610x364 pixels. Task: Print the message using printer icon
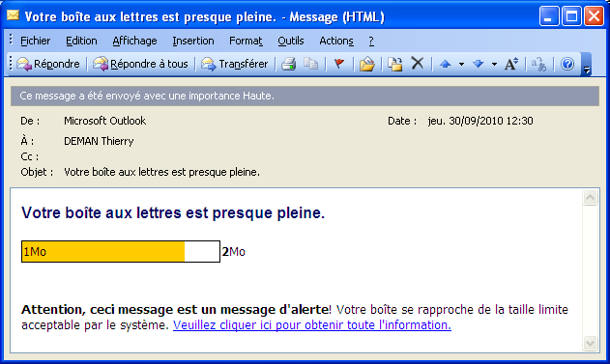[x=289, y=64]
